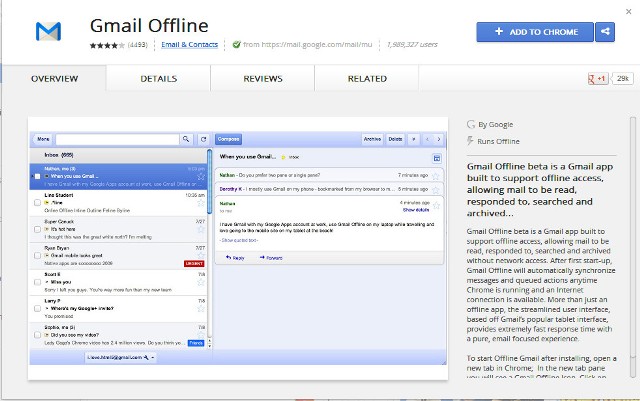
Task: Open the Email & Contacts category link
Action: pyautogui.click(x=189, y=45)
